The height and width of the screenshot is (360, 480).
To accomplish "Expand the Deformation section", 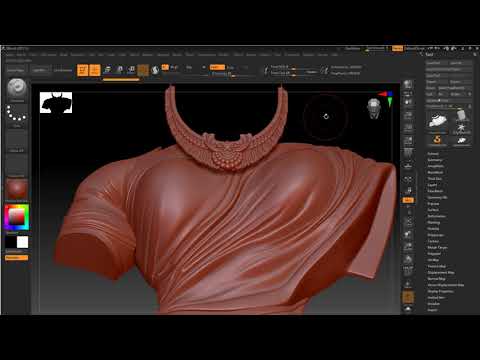I will [x=436, y=216].
